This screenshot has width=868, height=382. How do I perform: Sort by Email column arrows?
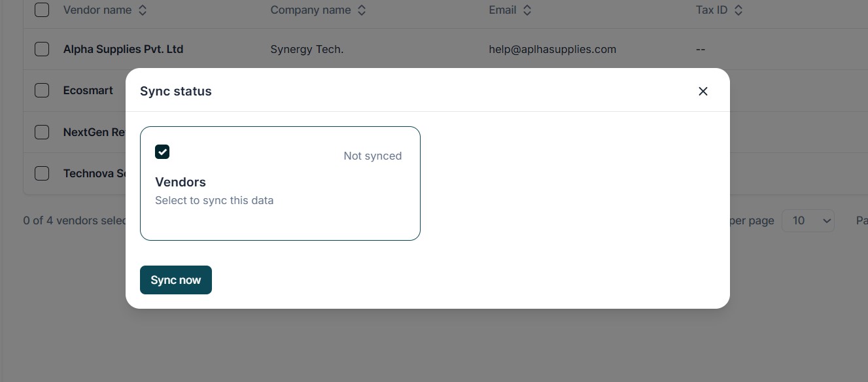[x=527, y=10]
